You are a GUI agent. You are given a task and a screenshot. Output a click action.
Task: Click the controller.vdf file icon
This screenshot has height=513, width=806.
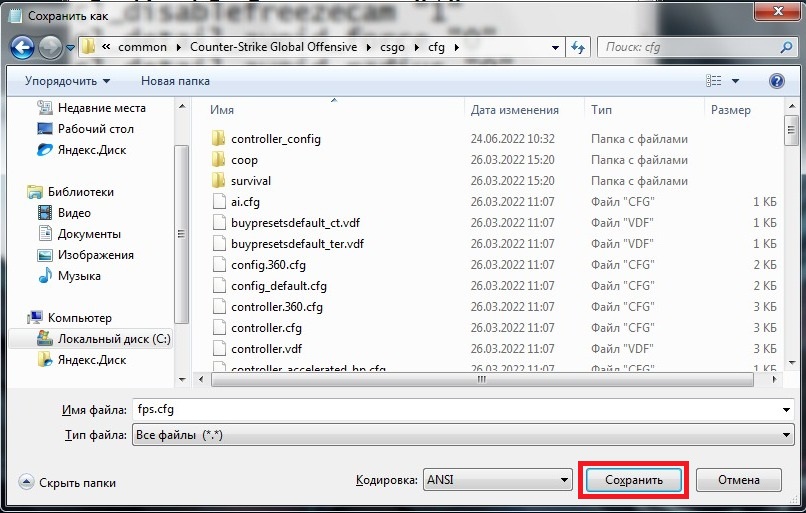point(219,349)
